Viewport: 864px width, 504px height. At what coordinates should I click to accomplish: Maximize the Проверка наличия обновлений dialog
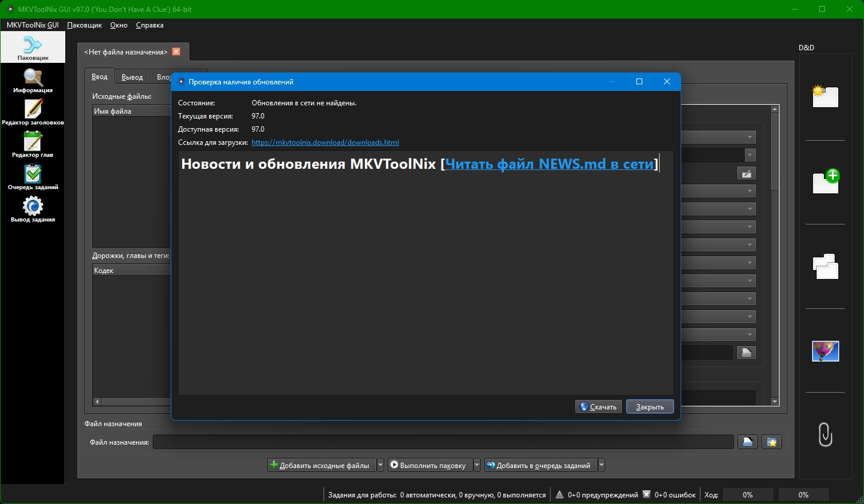click(x=639, y=81)
